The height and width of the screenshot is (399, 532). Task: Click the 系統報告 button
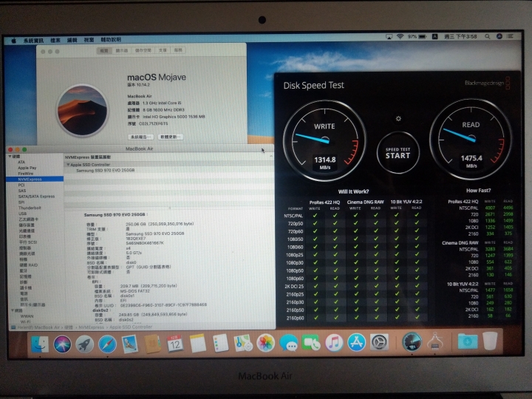point(141,137)
